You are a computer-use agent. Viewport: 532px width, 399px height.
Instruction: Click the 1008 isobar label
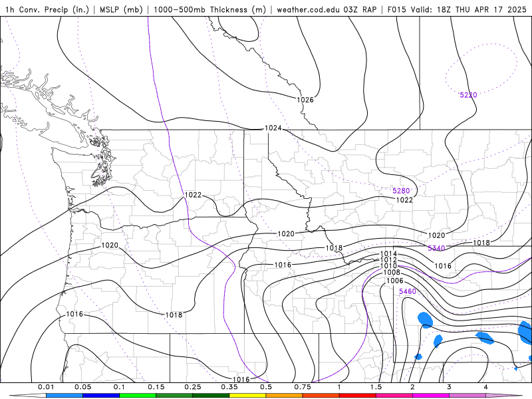tap(392, 273)
